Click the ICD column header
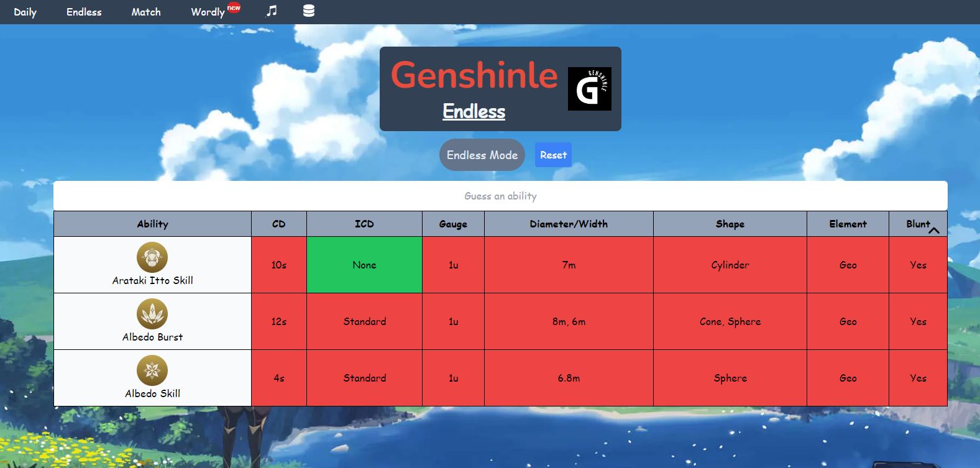Viewport: 980px width, 468px height. click(x=364, y=224)
